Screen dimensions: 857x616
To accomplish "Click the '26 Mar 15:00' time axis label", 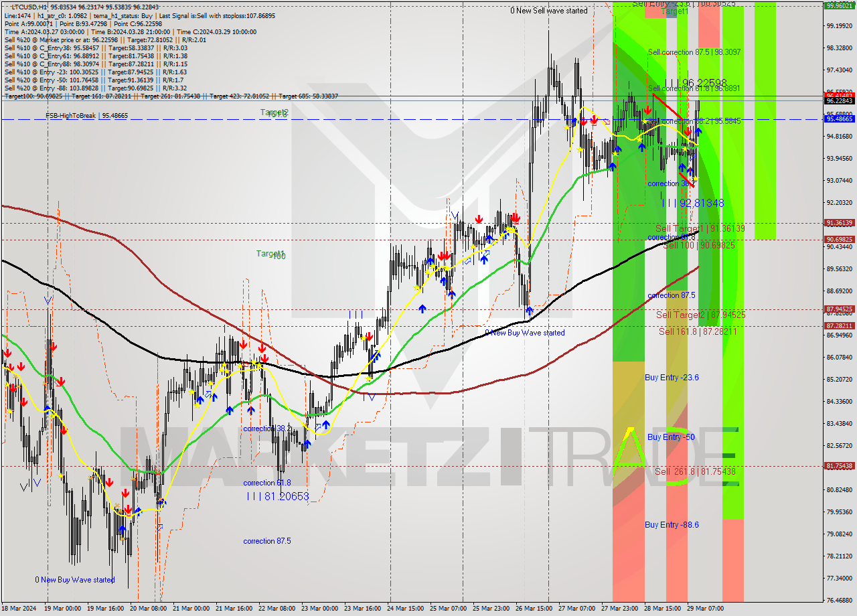I will 534,609.
